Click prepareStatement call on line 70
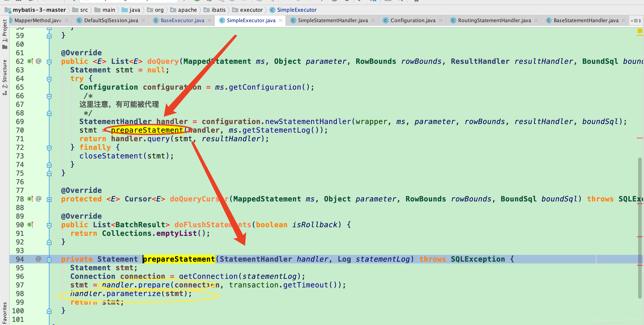This screenshot has height=325, width=644. (x=147, y=130)
